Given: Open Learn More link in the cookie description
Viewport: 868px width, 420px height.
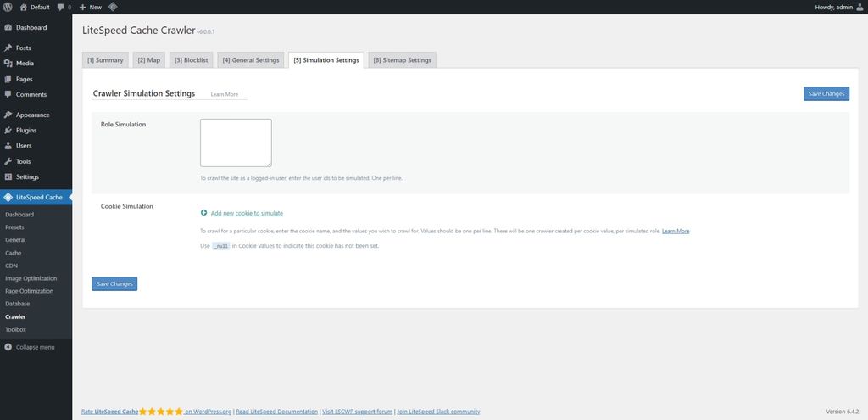Looking at the screenshot, I should [x=676, y=231].
